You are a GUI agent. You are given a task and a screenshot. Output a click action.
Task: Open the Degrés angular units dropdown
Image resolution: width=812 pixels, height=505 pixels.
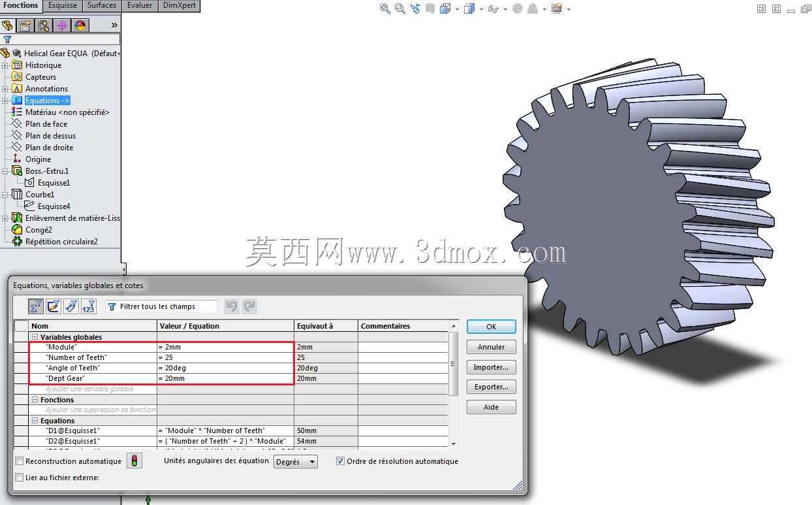[x=295, y=461]
